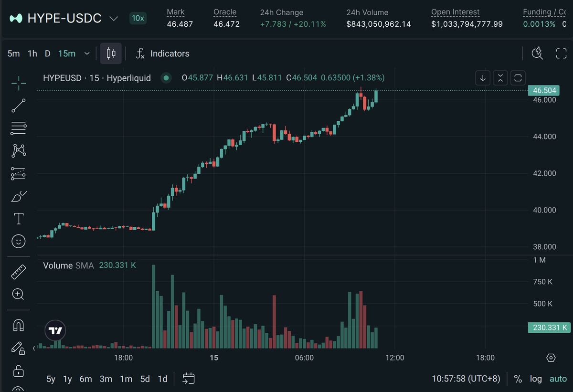Screen dimensions: 573x392
Task: Set range to 1m
Action: (x=126, y=379)
